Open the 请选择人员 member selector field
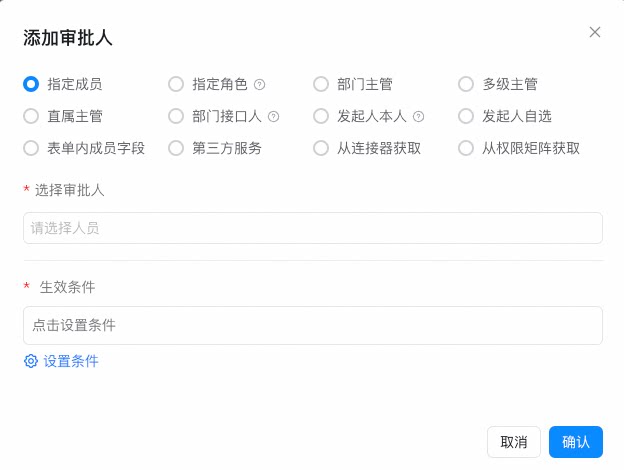 (x=313, y=228)
